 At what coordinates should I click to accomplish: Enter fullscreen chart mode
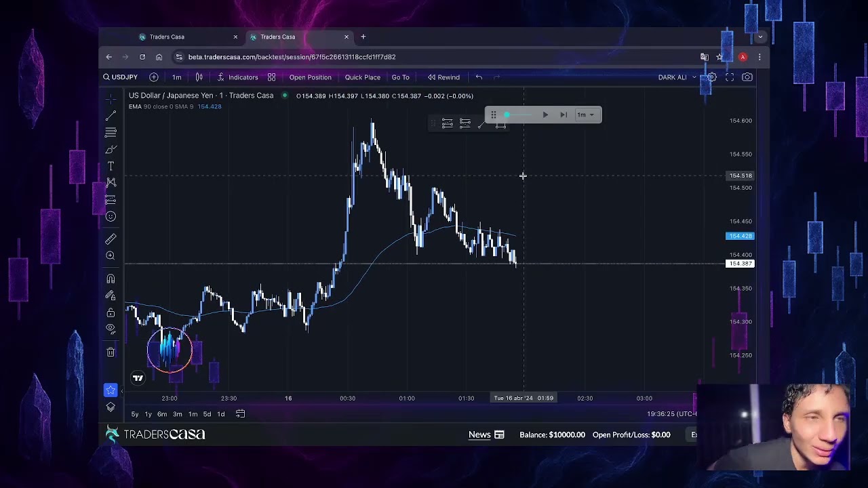point(730,77)
